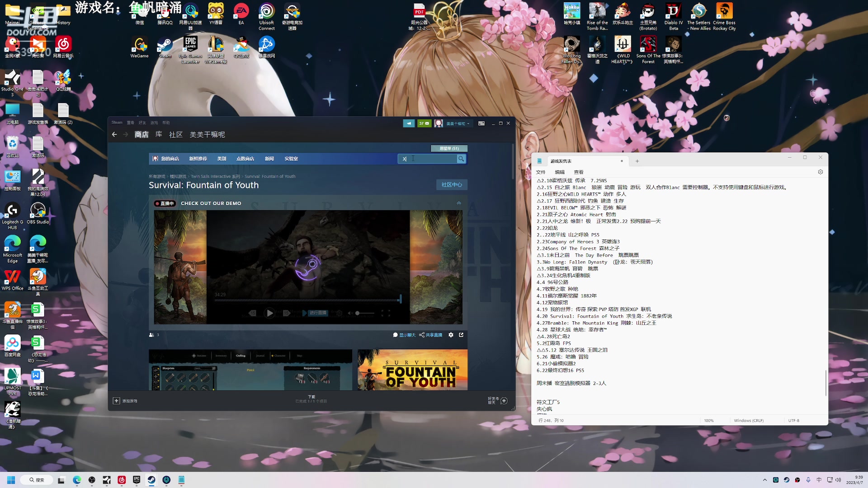Select Steam desktop shortcut icon

165,47
